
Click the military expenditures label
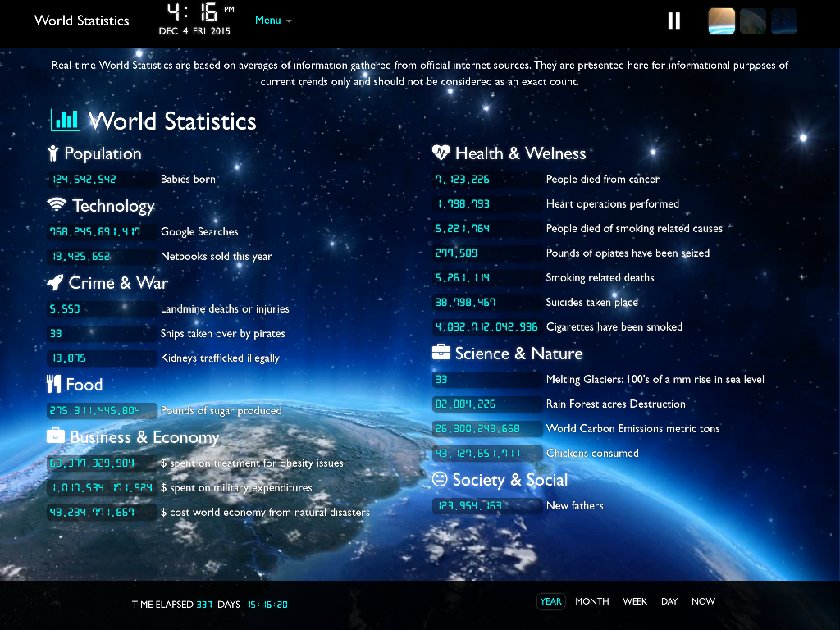click(x=236, y=488)
